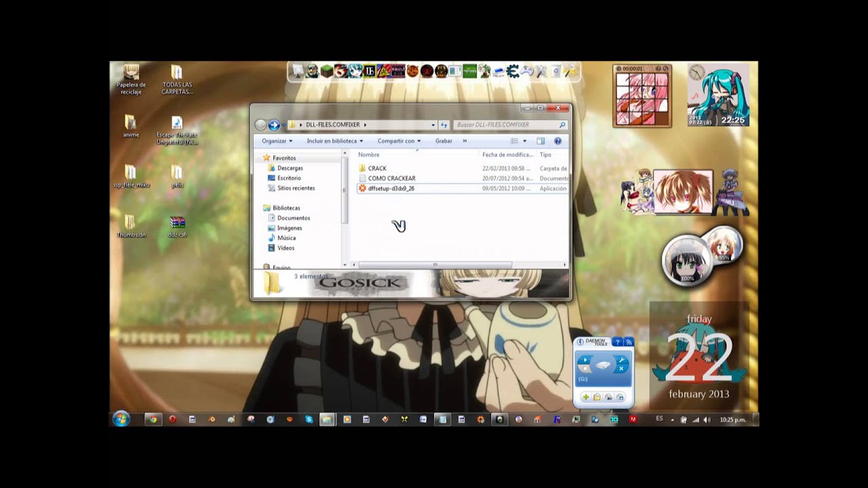Open Chrome from the taskbar

tap(153, 420)
